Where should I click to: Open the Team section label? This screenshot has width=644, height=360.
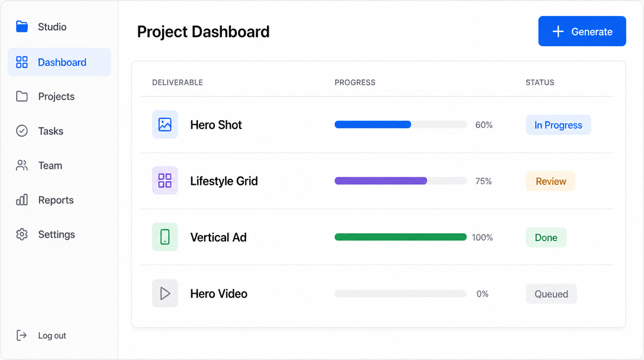tap(50, 166)
